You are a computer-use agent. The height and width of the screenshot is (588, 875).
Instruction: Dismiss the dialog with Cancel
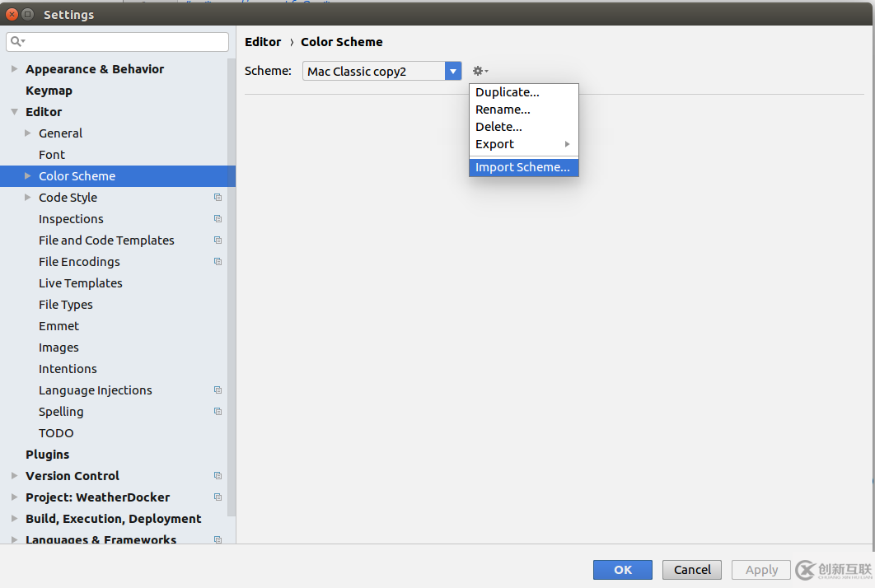tap(692, 570)
